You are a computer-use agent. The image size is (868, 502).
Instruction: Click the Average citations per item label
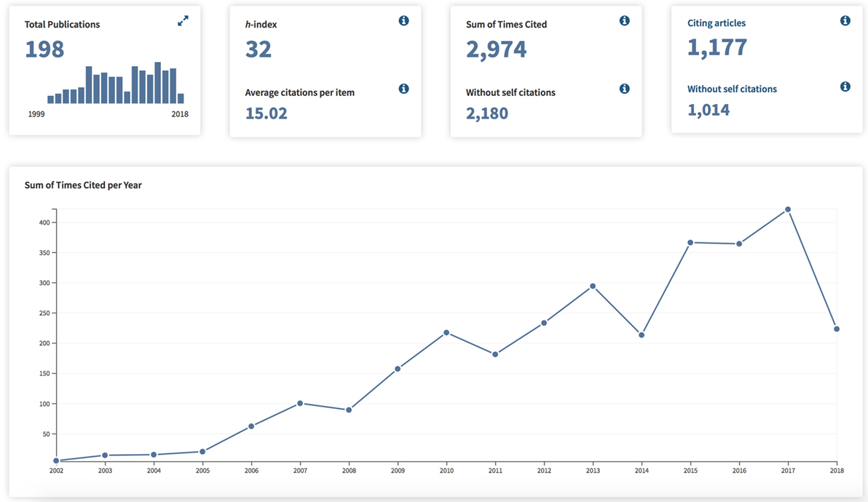point(299,92)
